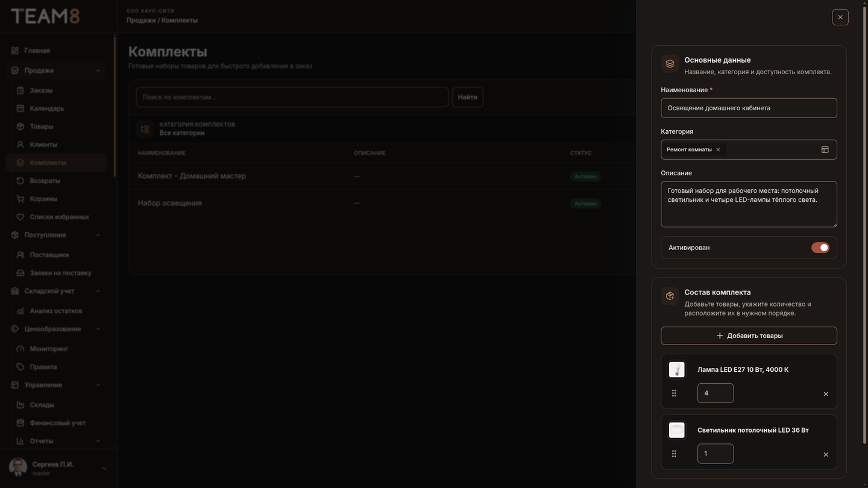This screenshot has height=488, width=868.
Task: Click the Найти search button
Action: pos(467,97)
